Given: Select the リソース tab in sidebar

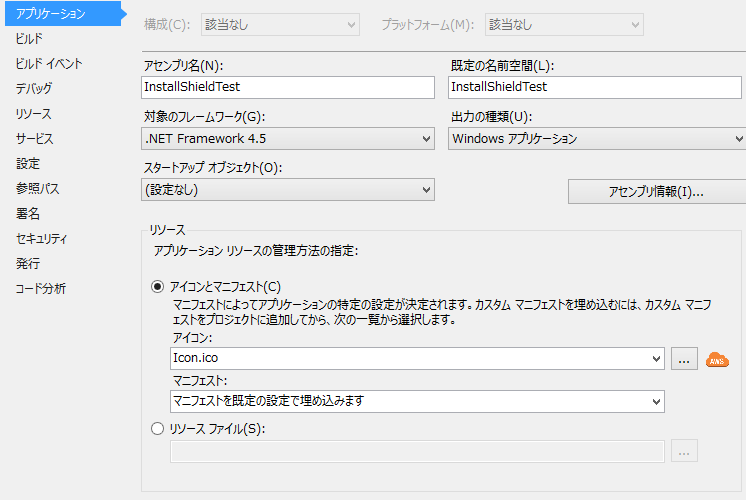Looking at the screenshot, I should 33,113.
